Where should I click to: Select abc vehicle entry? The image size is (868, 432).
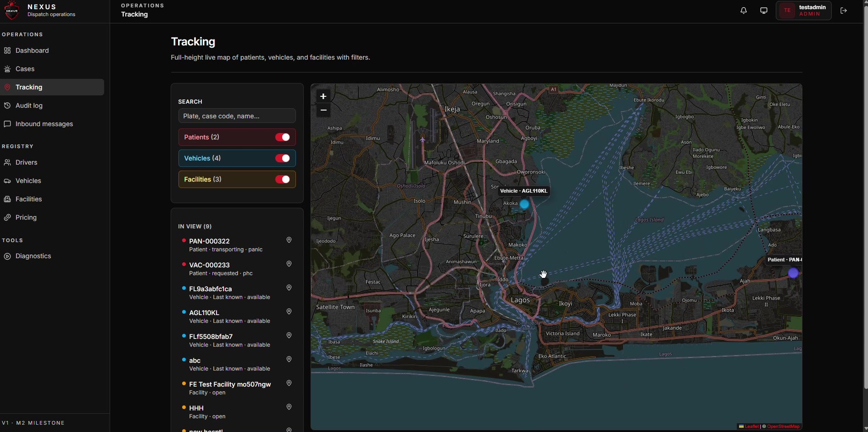pos(237,365)
